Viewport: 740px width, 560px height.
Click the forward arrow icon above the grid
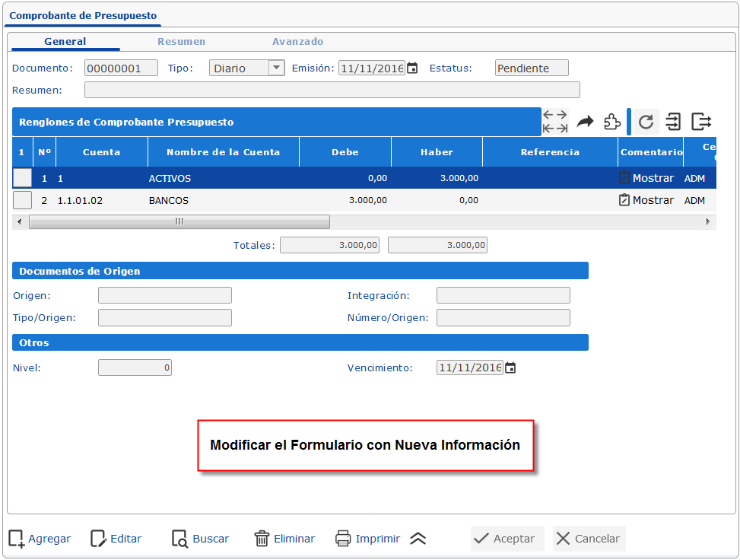584,121
